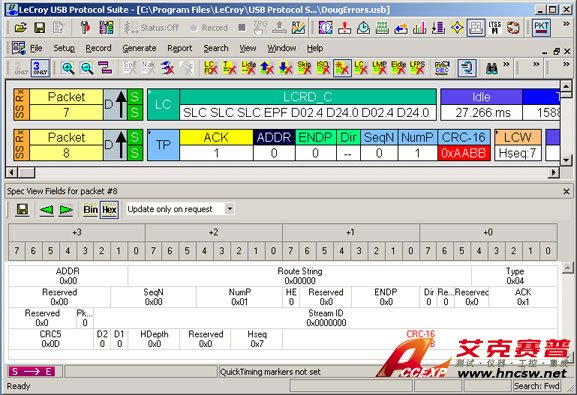The image size is (577, 395).
Task: Open the Generate menu
Action: 139,48
